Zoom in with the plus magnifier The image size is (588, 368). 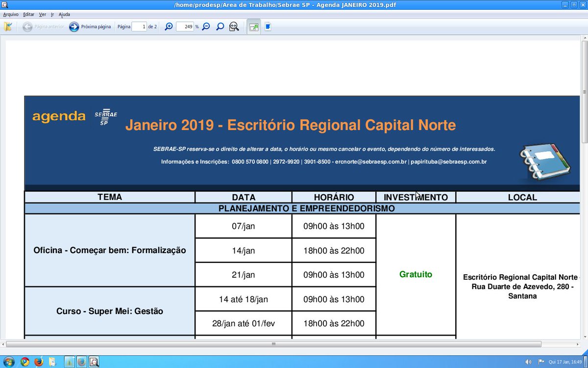click(x=169, y=26)
